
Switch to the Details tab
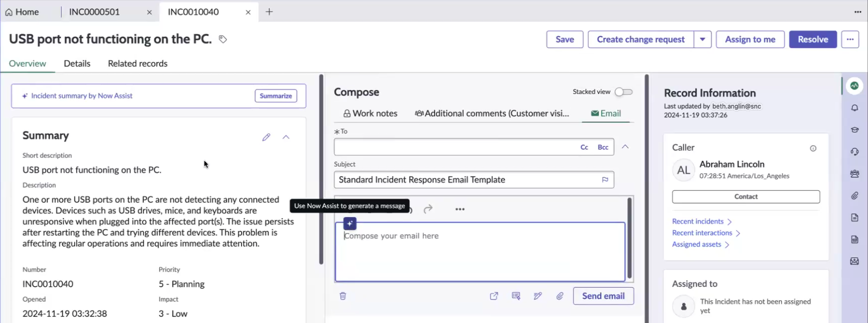tap(77, 64)
